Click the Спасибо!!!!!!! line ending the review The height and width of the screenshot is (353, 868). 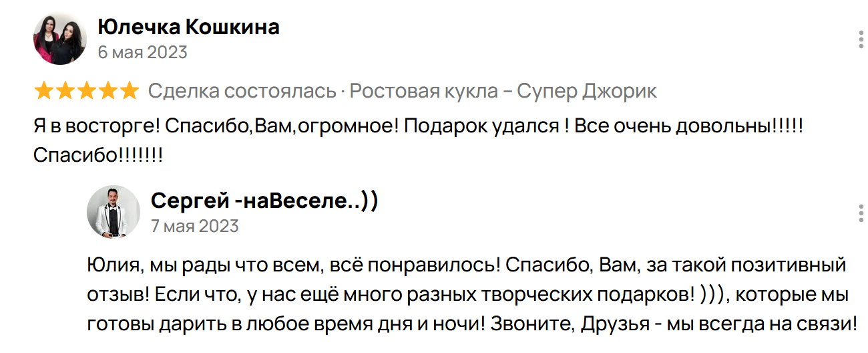[98, 155]
